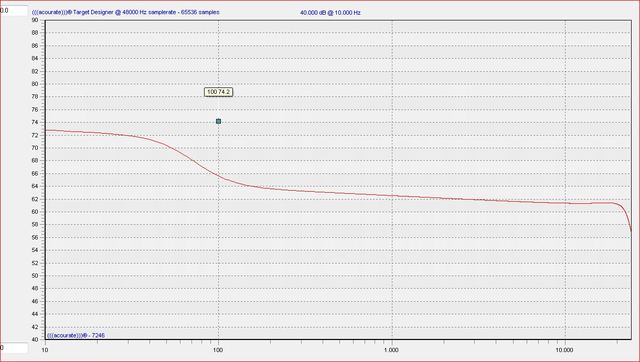The image size is (640, 362).
Task: Click the bottom-left '0' input field
Action: pyautogui.click(x=13, y=348)
